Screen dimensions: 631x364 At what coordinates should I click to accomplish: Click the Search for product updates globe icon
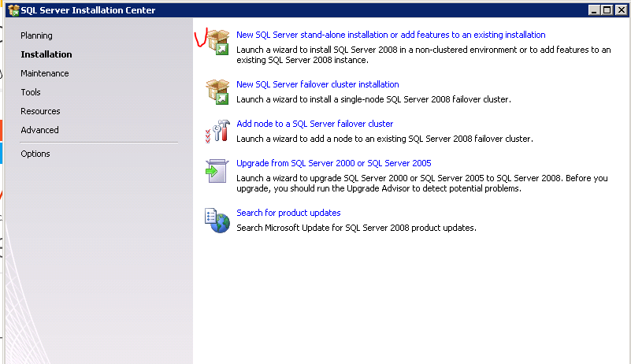tap(217, 221)
